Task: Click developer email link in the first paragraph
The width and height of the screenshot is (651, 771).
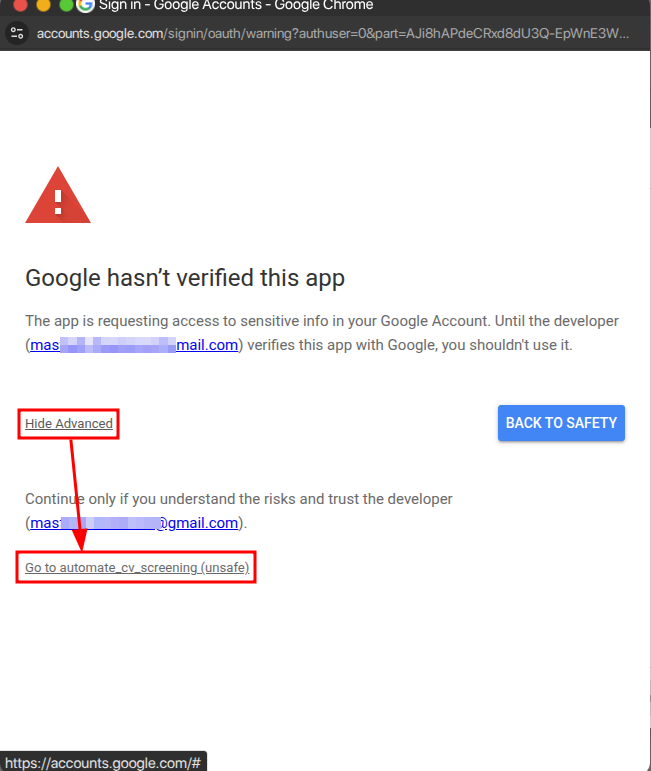Action: coord(134,345)
